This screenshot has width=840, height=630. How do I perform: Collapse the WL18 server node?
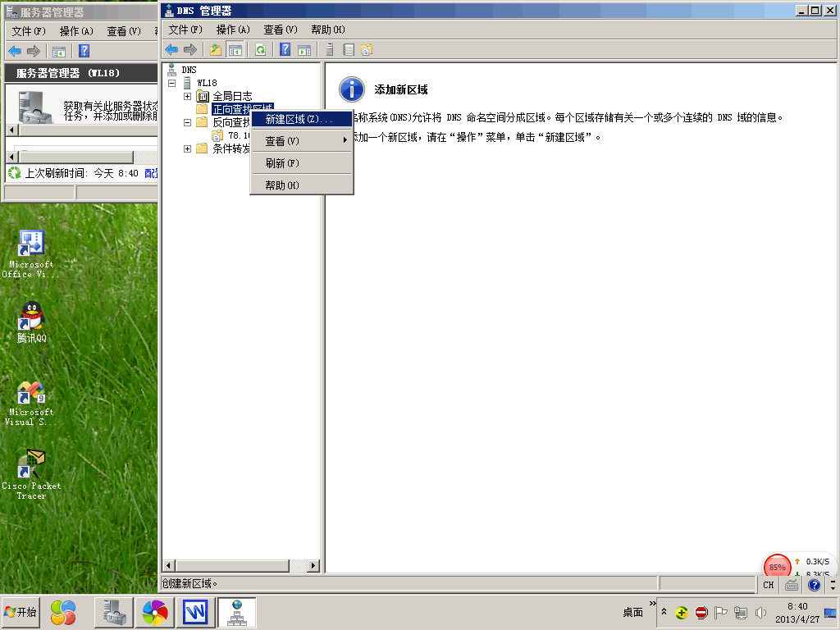pyautogui.click(x=171, y=83)
